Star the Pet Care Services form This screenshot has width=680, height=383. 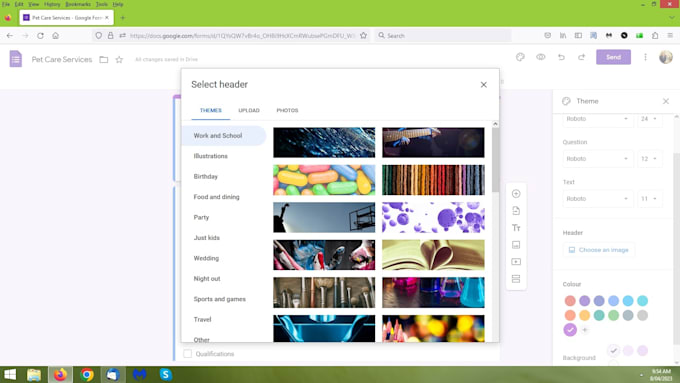[119, 59]
